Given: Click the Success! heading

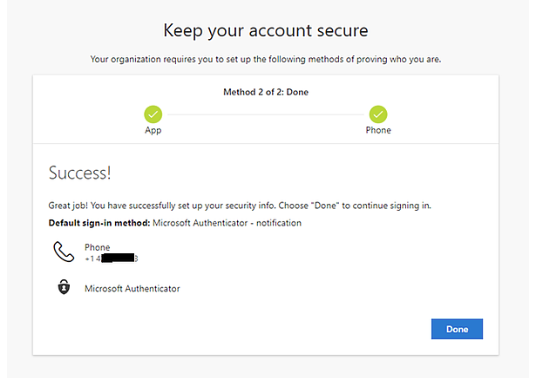Looking at the screenshot, I should pyautogui.click(x=80, y=173).
